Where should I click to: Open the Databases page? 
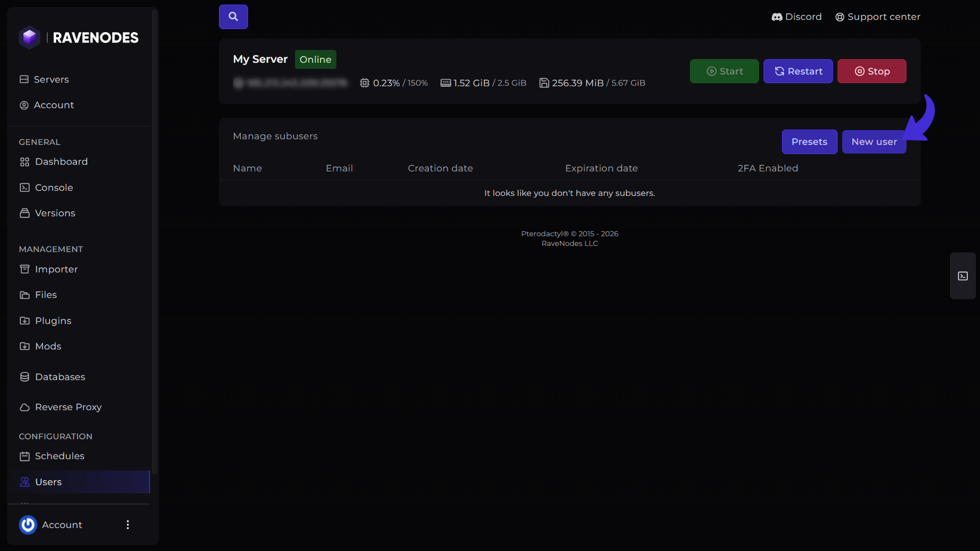[79, 377]
